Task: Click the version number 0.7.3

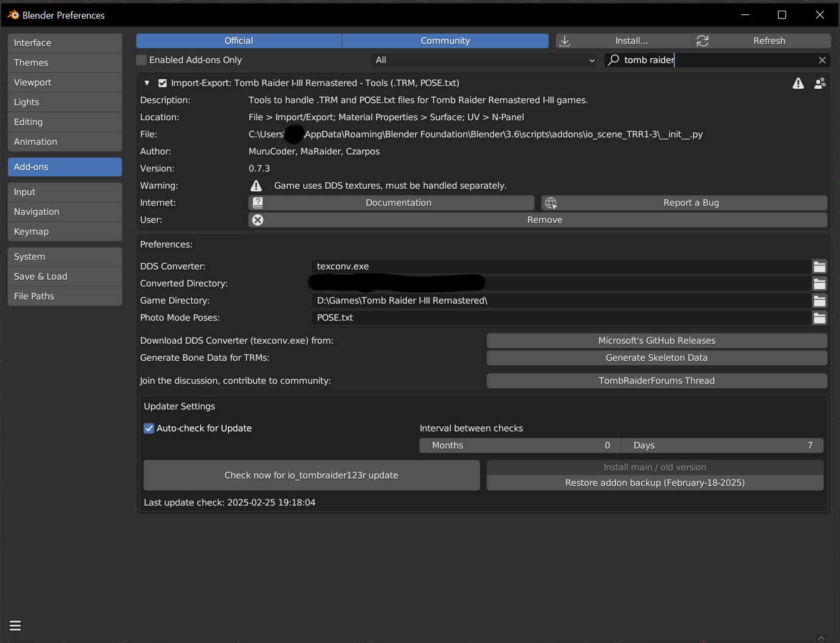Action: pos(259,168)
